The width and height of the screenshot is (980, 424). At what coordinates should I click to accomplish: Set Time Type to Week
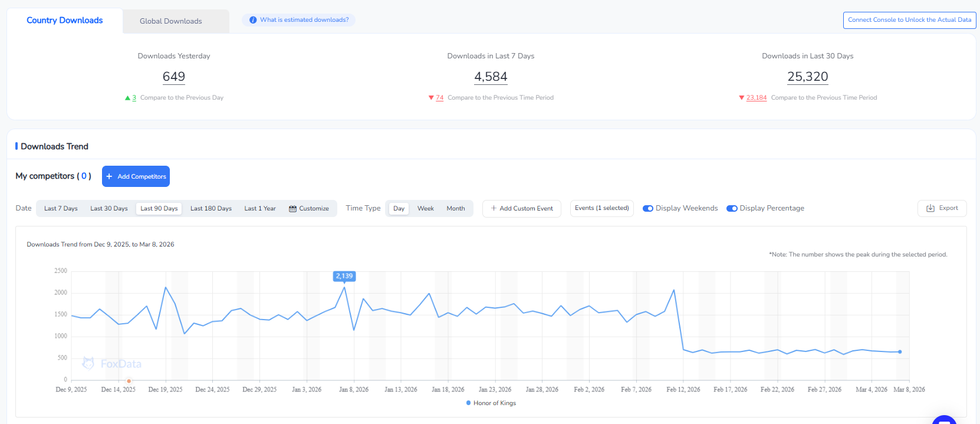[x=425, y=209]
